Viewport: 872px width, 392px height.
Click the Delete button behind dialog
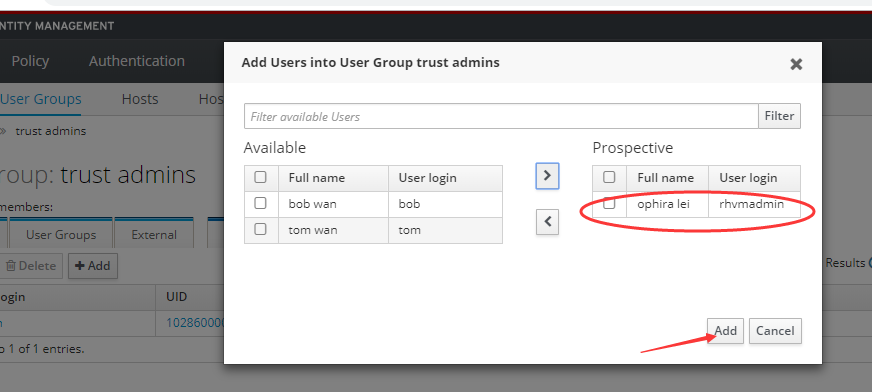[31, 266]
